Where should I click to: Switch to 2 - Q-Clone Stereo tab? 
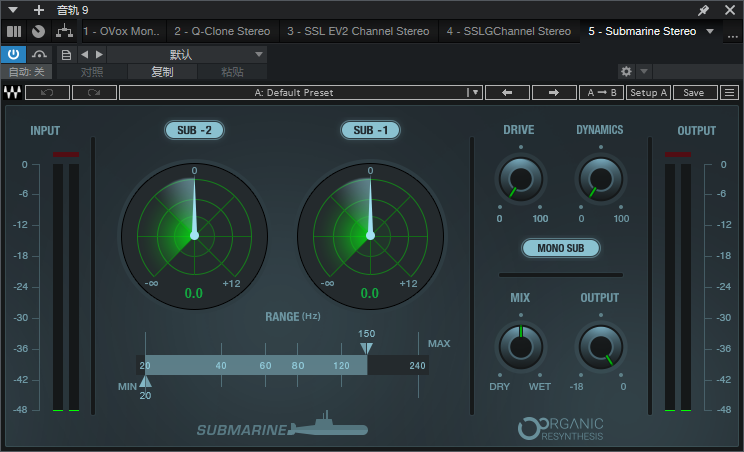tap(222, 31)
